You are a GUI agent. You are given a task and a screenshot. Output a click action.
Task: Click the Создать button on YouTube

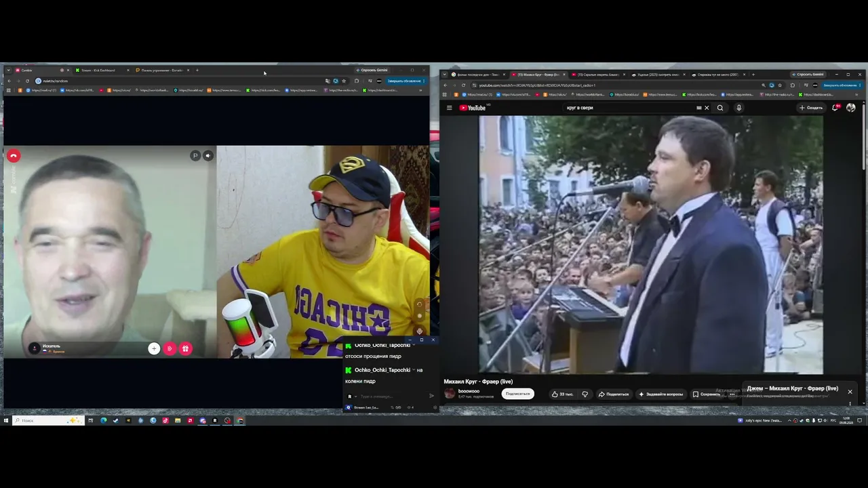811,108
